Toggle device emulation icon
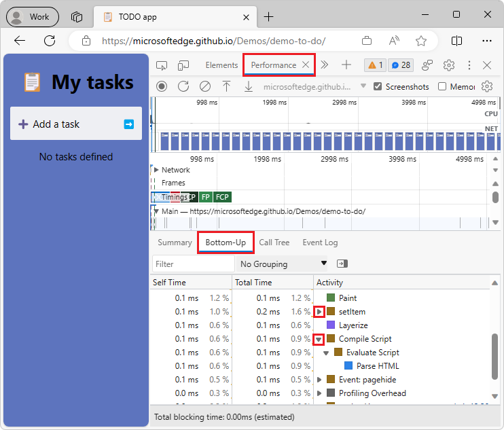The height and width of the screenshot is (430, 504). point(183,65)
